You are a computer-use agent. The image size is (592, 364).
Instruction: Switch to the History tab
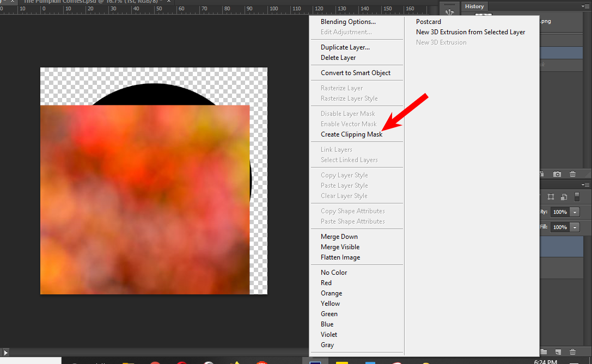coord(474,7)
